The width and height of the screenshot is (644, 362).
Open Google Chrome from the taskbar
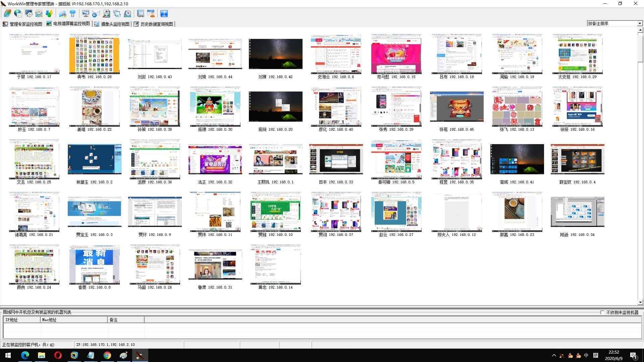click(x=107, y=355)
